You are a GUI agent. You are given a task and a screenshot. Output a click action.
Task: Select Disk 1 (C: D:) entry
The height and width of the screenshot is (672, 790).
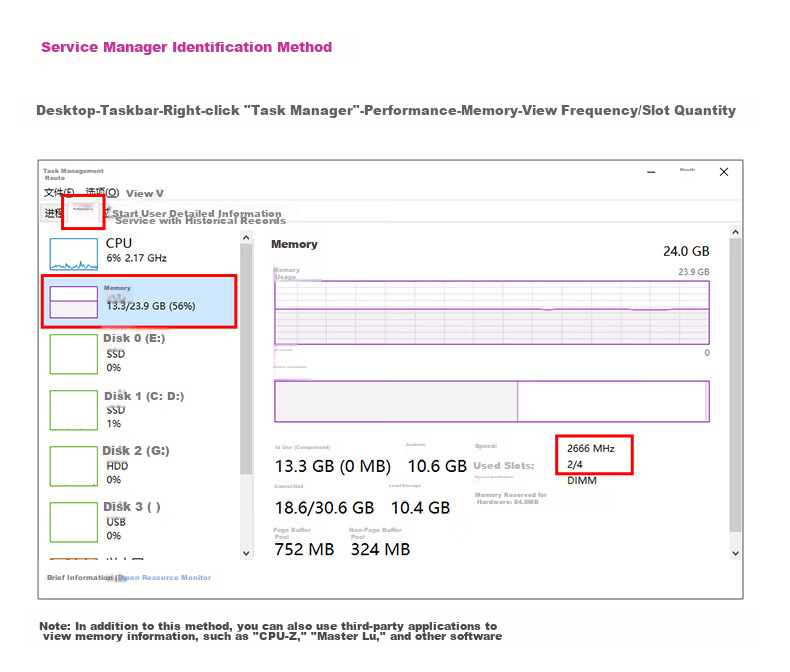141,410
